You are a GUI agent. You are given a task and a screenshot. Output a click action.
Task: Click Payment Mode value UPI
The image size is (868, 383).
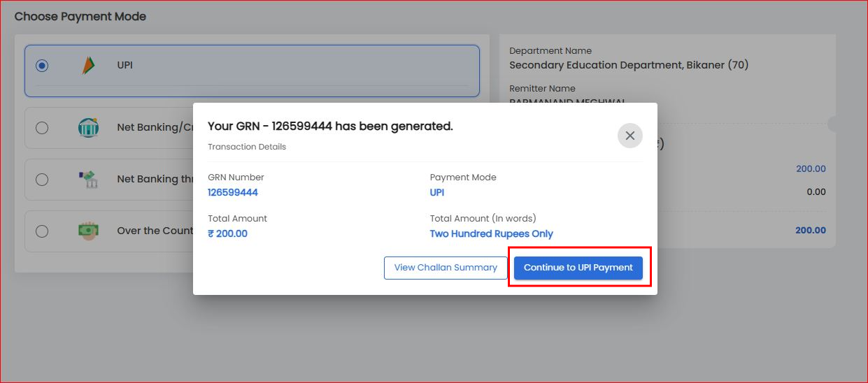(437, 193)
